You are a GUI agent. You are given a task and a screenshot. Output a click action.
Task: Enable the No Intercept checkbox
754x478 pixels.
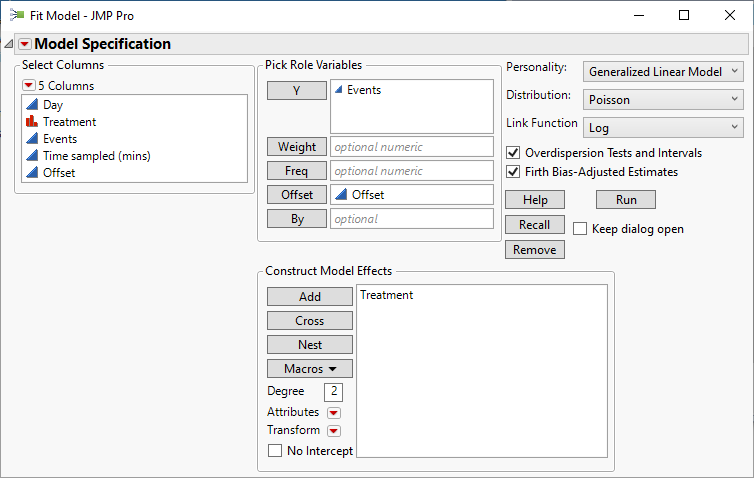click(x=275, y=451)
